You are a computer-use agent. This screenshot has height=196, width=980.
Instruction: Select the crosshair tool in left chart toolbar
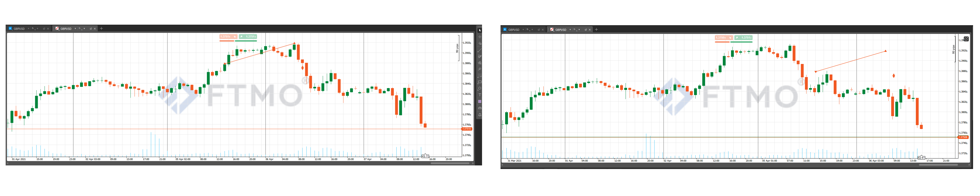[x=480, y=37]
